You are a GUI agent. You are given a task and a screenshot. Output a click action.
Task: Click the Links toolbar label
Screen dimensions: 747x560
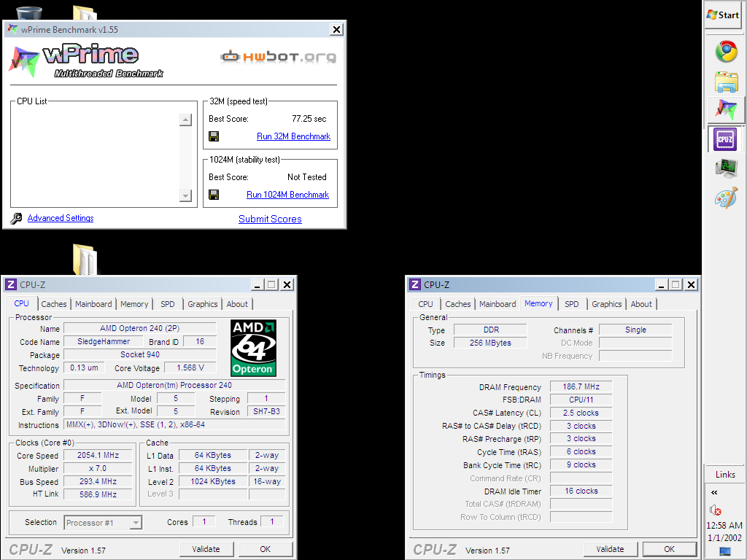click(725, 474)
